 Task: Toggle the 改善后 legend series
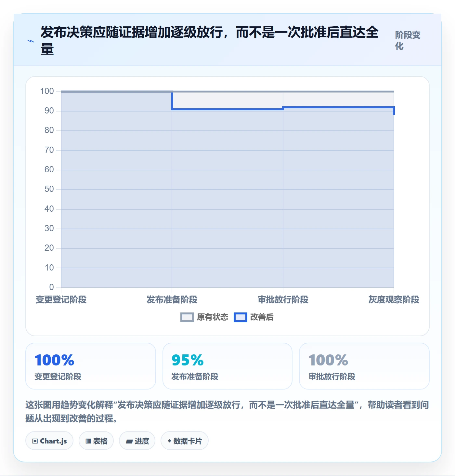254,317
